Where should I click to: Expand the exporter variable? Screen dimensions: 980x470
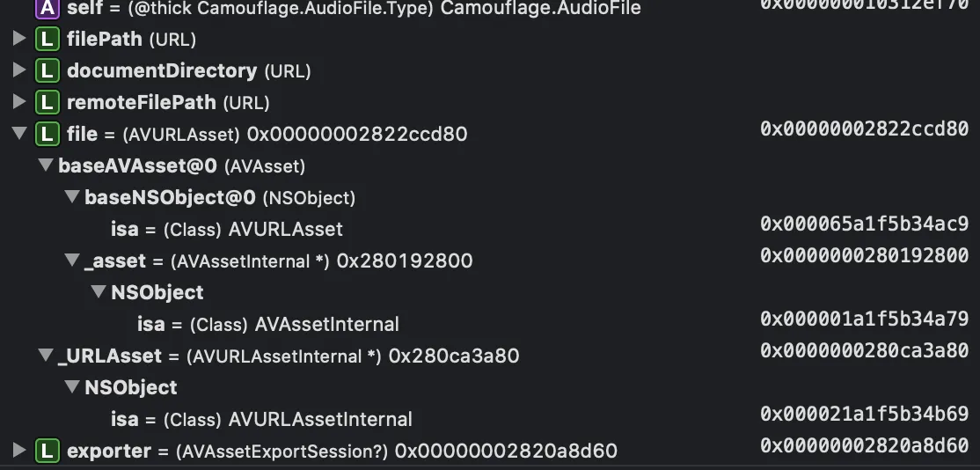(x=19, y=452)
